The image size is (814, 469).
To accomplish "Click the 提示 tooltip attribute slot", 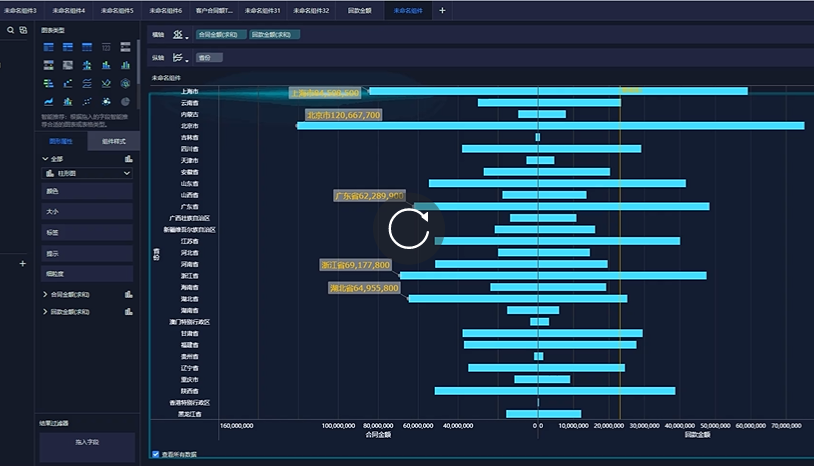I will [87, 253].
